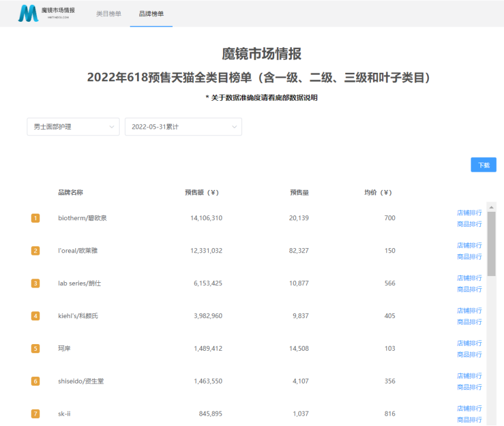Click the chevron arrow on the category selector
504x426 pixels.
click(113, 127)
